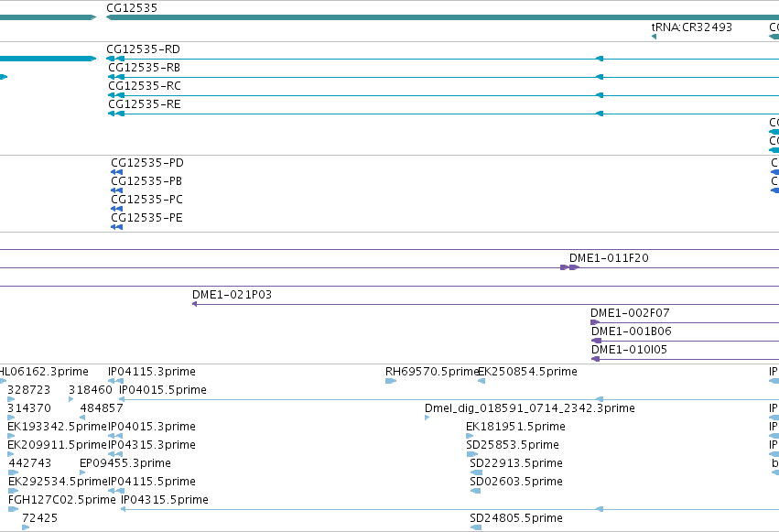Click the SD02603.5prime block glyph
779x532 pixels.
click(475, 491)
